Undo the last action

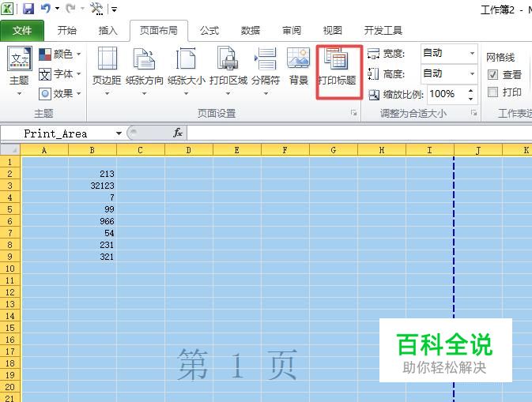[x=46, y=8]
